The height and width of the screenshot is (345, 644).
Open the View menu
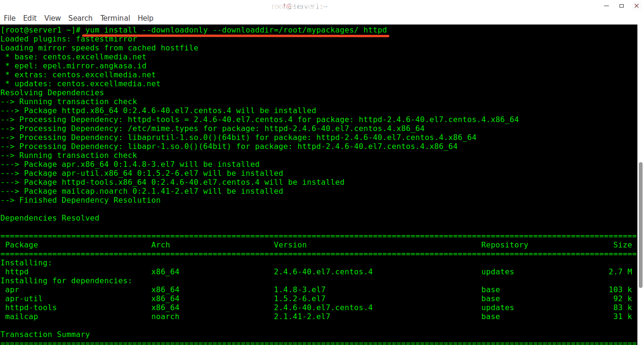click(52, 18)
